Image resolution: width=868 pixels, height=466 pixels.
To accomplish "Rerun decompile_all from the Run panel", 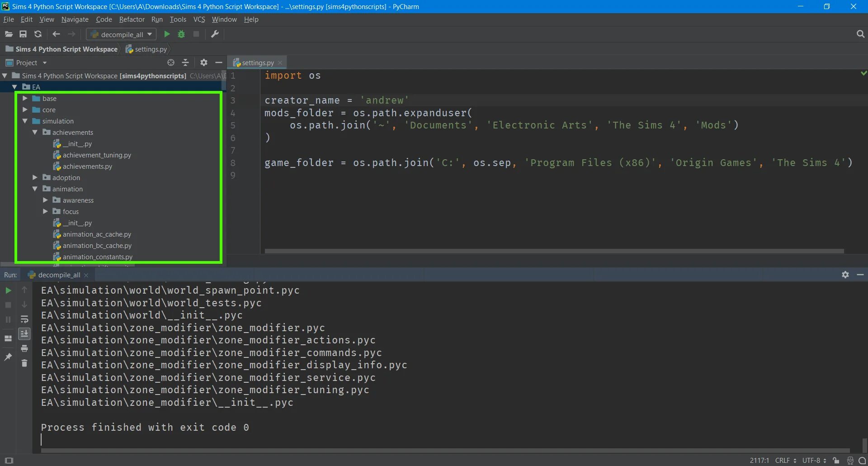I will pyautogui.click(x=8, y=290).
